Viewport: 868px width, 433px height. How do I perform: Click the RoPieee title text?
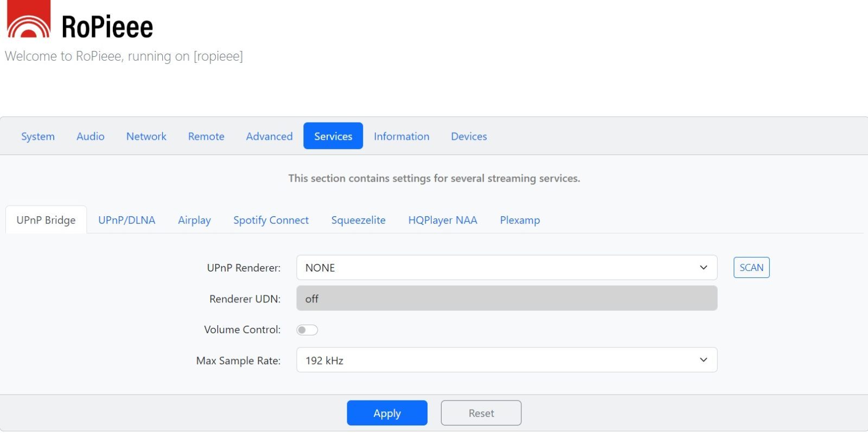pos(107,27)
